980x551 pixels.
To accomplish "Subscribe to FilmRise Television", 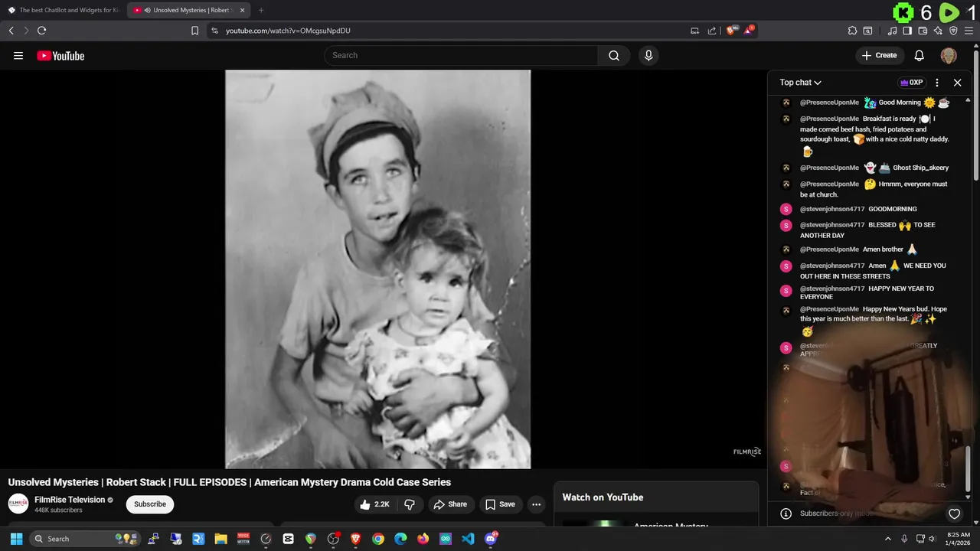I will (150, 504).
